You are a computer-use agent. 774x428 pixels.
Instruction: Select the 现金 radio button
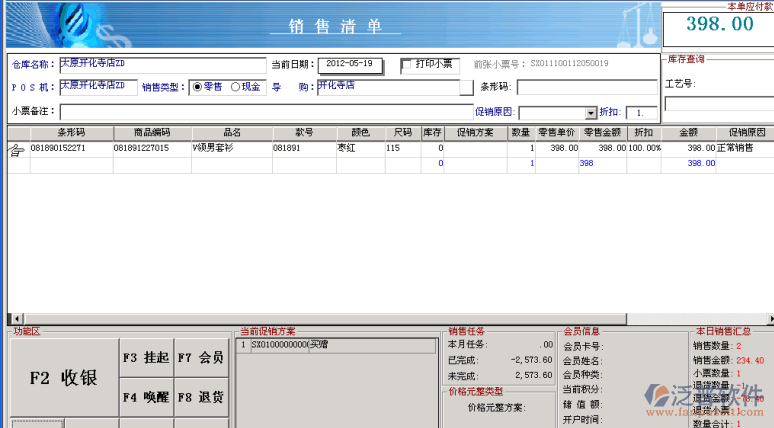coord(235,87)
